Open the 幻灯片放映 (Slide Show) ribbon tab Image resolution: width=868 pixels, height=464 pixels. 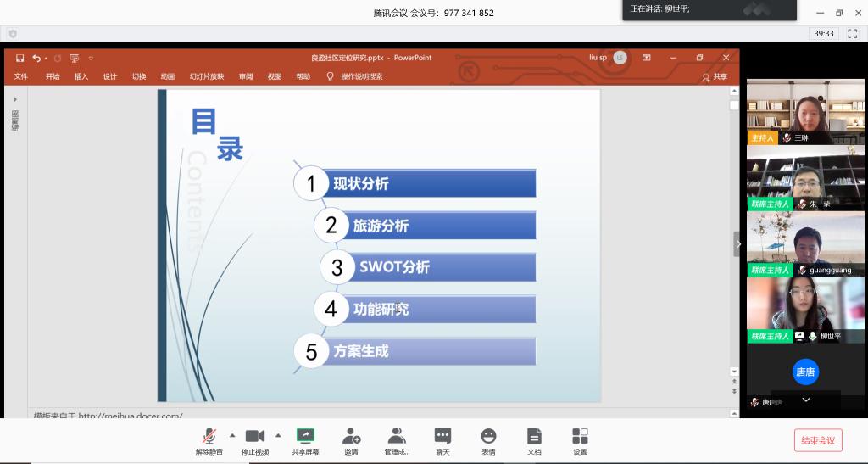point(206,76)
